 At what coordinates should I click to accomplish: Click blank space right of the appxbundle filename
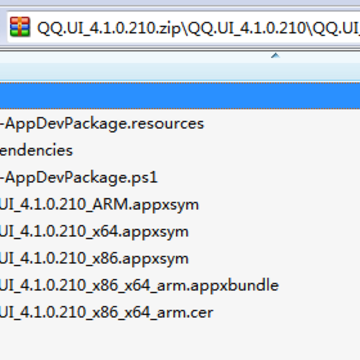pyautogui.click(x=318, y=286)
